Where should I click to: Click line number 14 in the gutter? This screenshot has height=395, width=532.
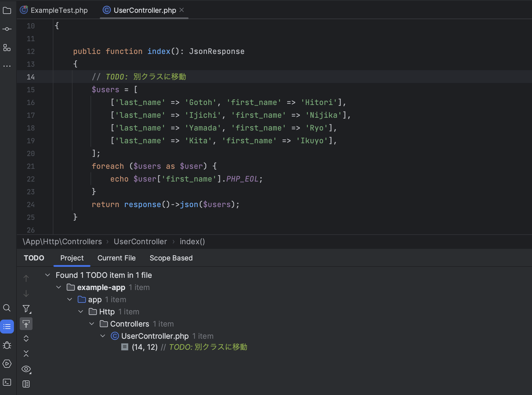tap(30, 77)
